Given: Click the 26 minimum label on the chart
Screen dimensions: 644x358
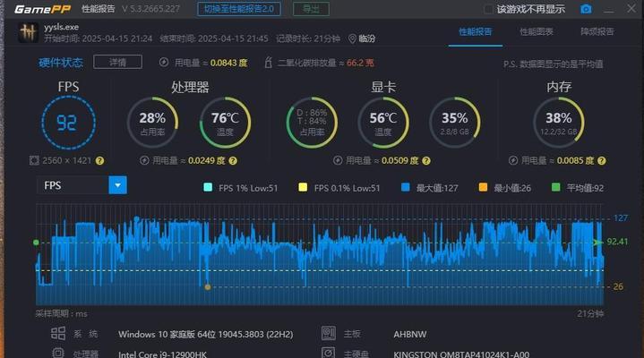Looking at the screenshot, I should tap(618, 286).
